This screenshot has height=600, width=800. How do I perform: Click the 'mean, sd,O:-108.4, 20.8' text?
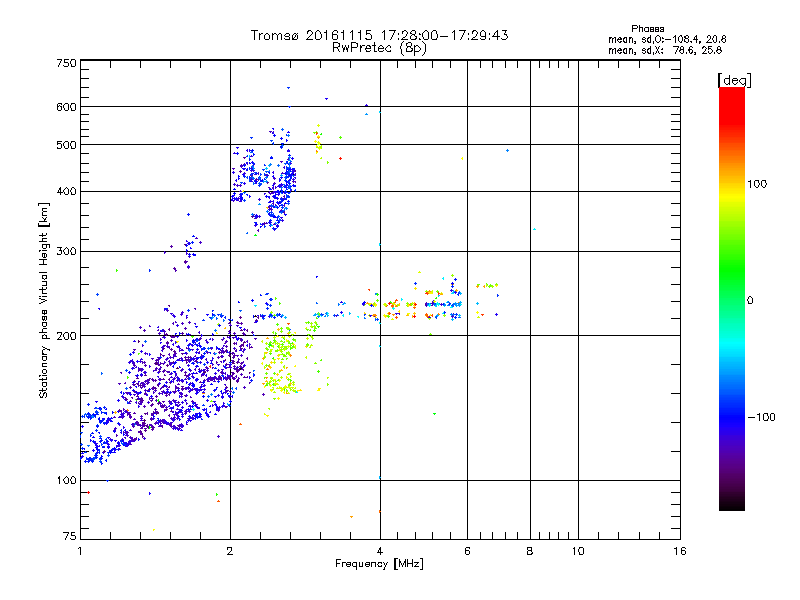[667, 39]
